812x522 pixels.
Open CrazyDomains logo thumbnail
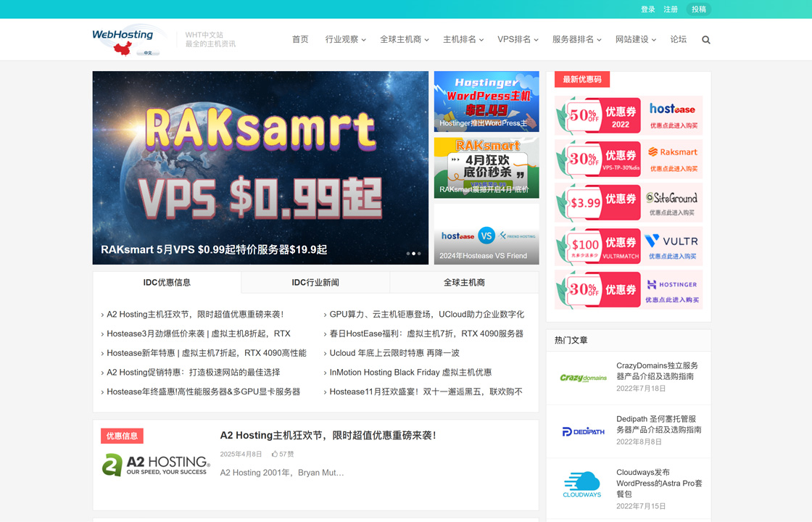583,378
